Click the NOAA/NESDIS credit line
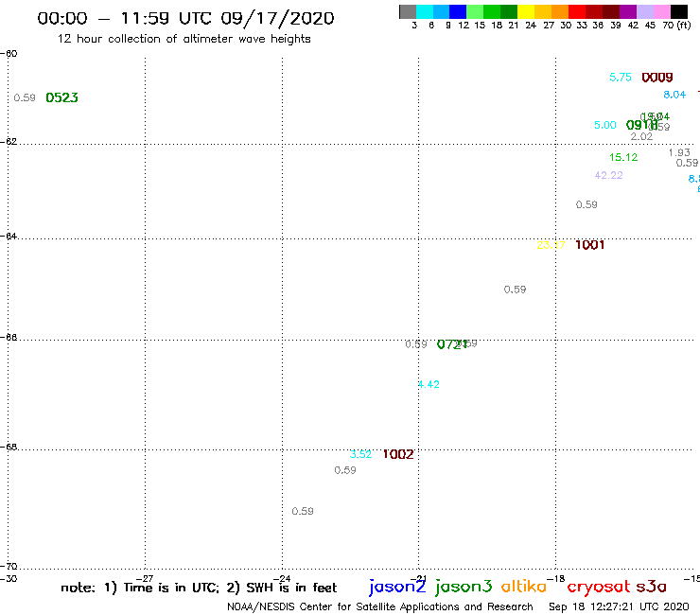Screen dimensions: 700x615 click(380, 607)
